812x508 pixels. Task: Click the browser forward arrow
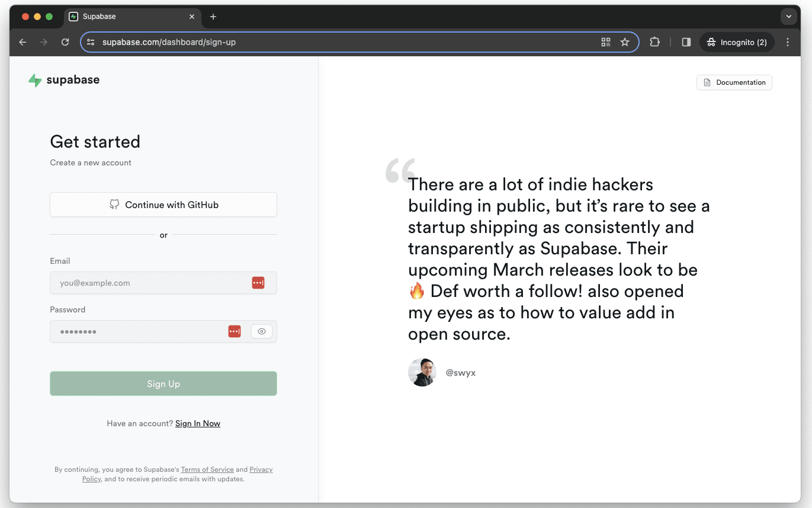44,42
